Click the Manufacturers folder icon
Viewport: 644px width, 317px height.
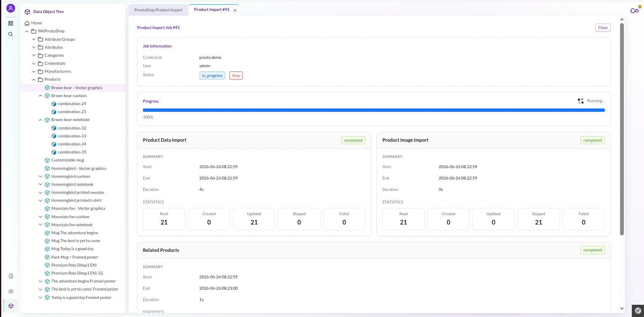41,71
